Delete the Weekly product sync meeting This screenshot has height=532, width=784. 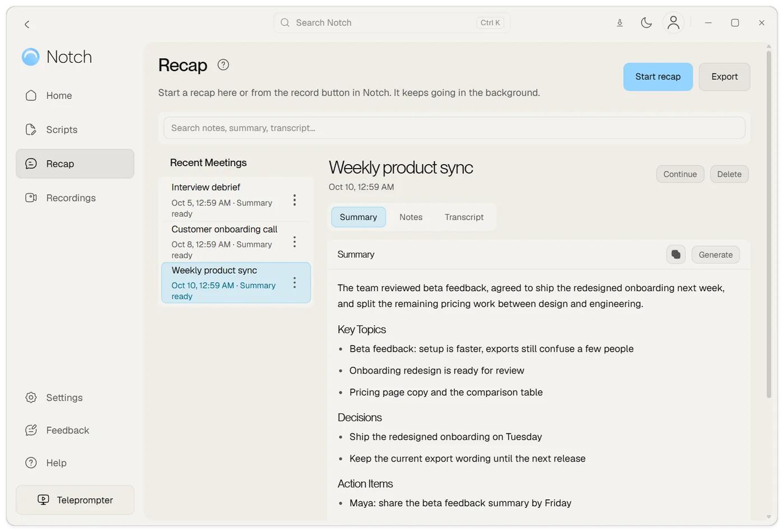[x=729, y=174]
